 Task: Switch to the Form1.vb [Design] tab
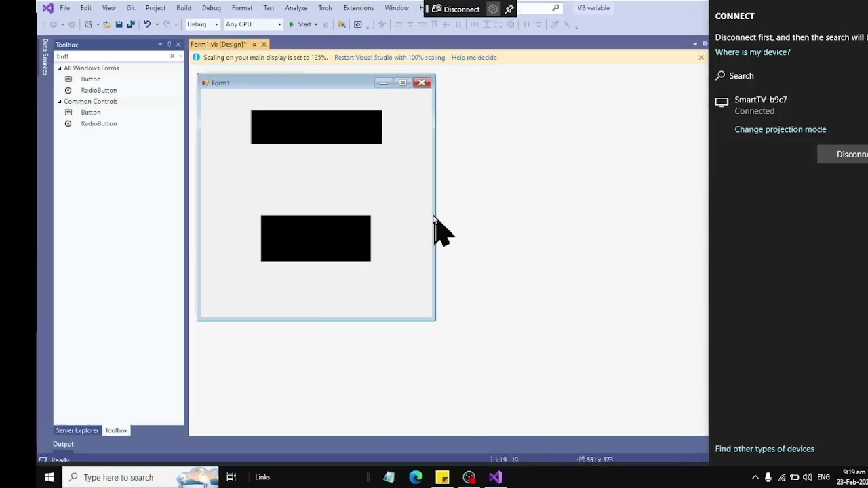(x=218, y=45)
